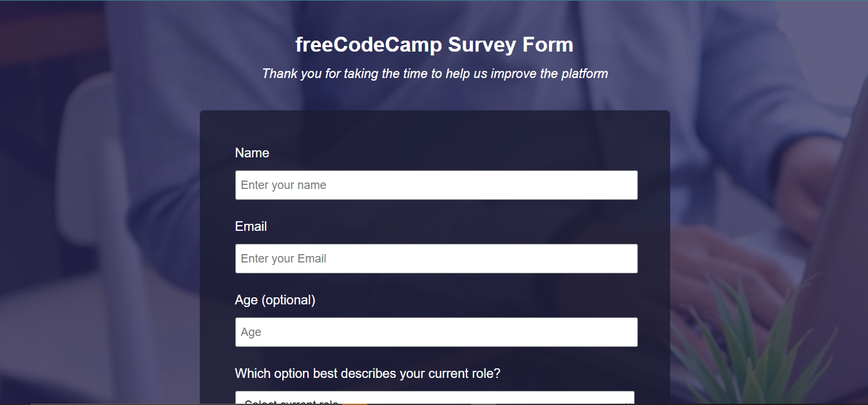Click the Age (optional) label
868x405 pixels.
tap(275, 300)
